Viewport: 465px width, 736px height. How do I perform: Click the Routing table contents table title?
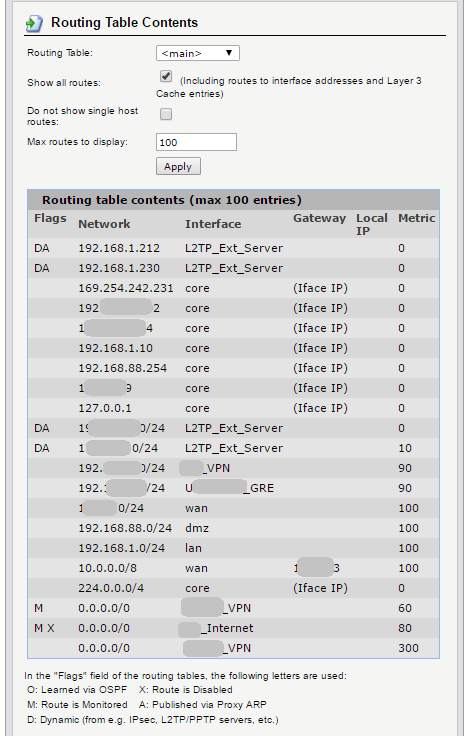tap(172, 200)
